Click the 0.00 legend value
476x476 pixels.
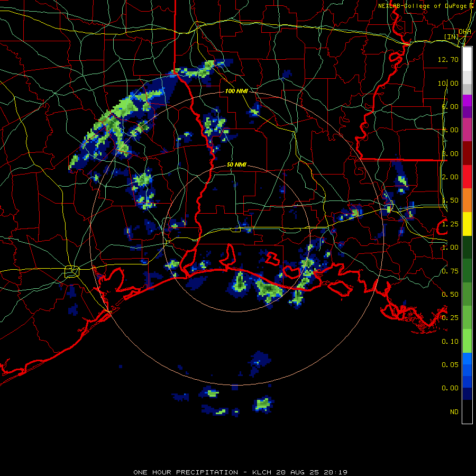[x=450, y=388]
